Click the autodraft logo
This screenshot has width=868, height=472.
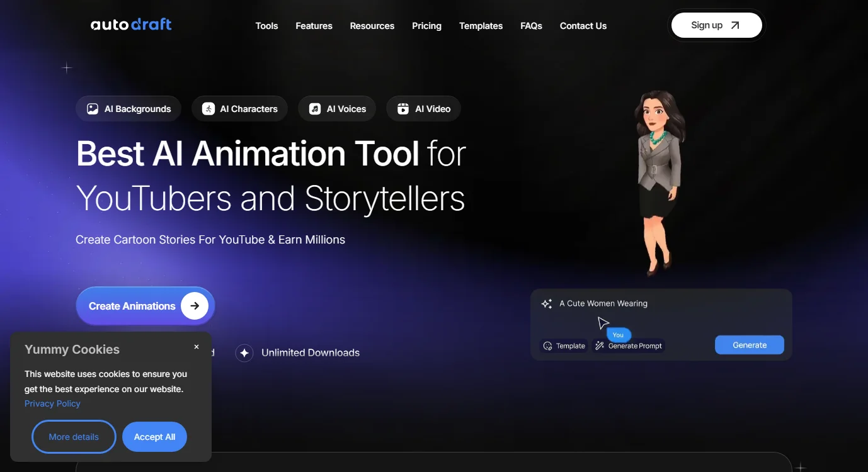coord(131,25)
